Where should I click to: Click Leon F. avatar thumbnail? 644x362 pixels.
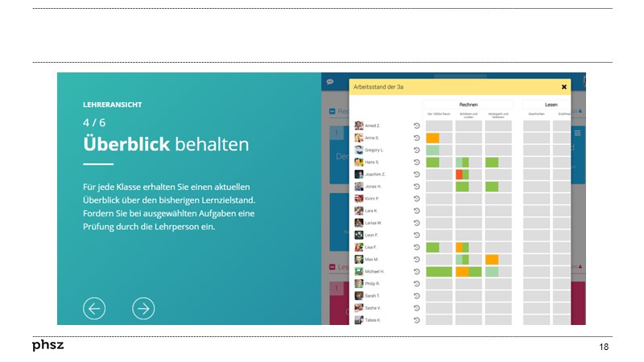(x=359, y=235)
